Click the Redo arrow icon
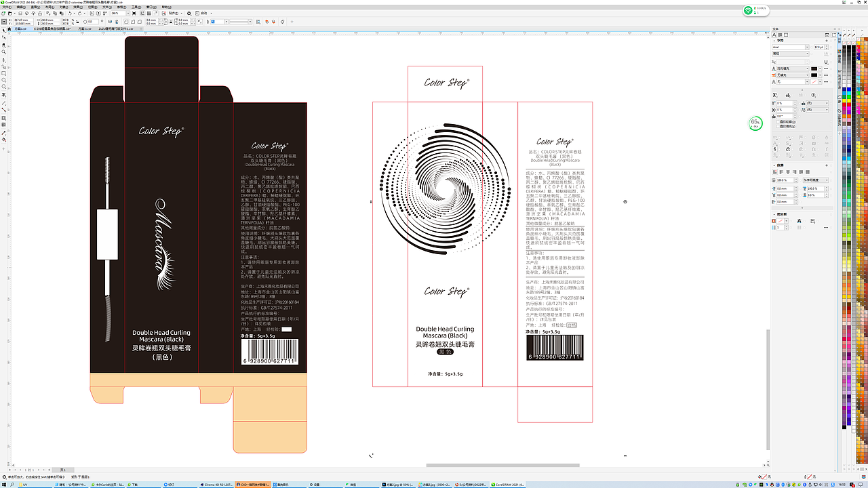The width and height of the screenshot is (868, 488). tap(79, 14)
